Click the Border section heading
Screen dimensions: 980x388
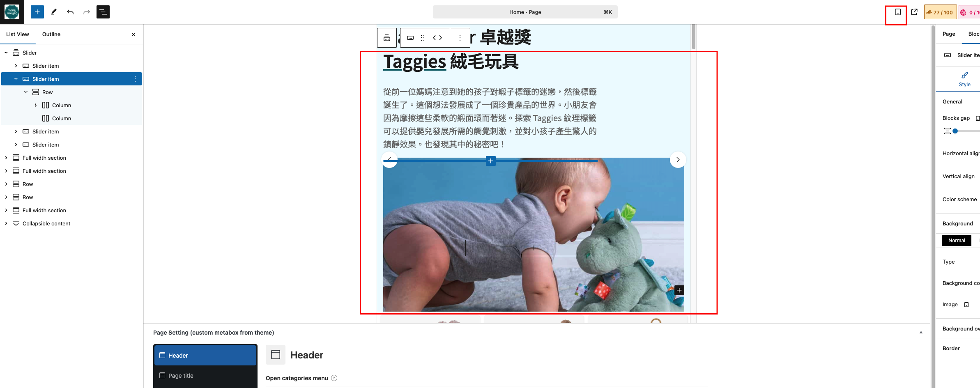click(x=951, y=349)
